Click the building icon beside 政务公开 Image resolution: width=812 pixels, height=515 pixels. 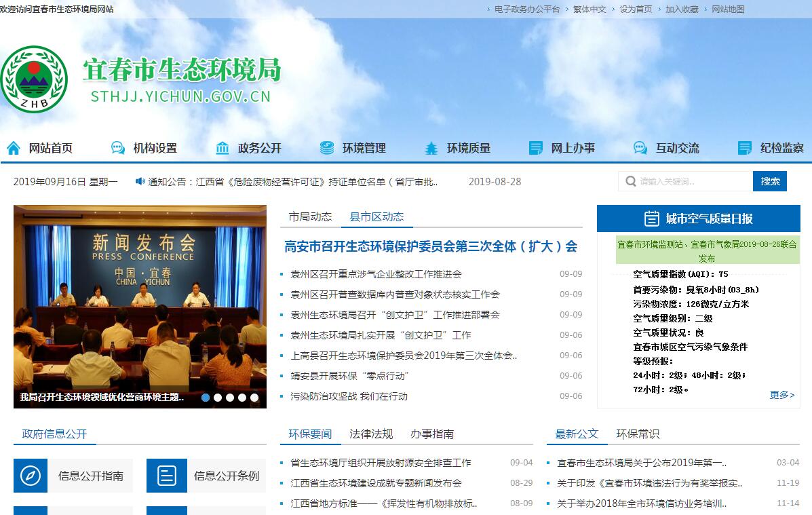pos(223,148)
